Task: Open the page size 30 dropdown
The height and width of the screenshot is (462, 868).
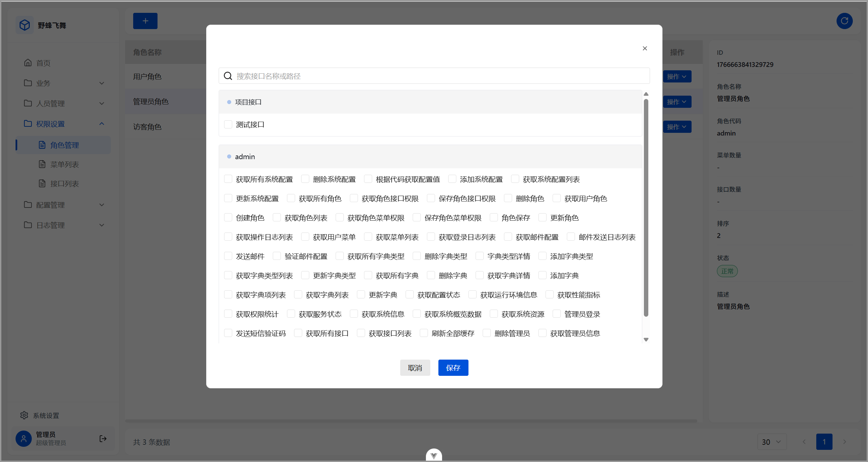Action: click(772, 442)
